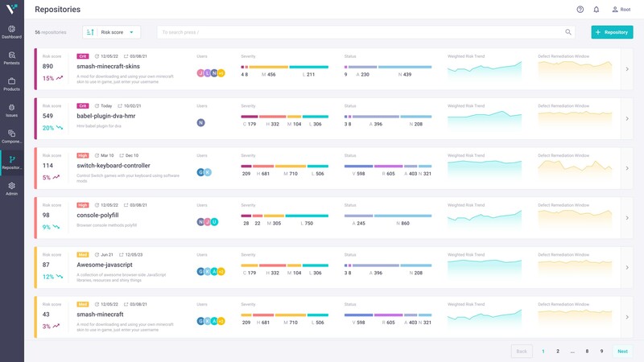This screenshot has height=362, width=644.
Task: Go to page 2 in pagination
Action: (x=558, y=352)
